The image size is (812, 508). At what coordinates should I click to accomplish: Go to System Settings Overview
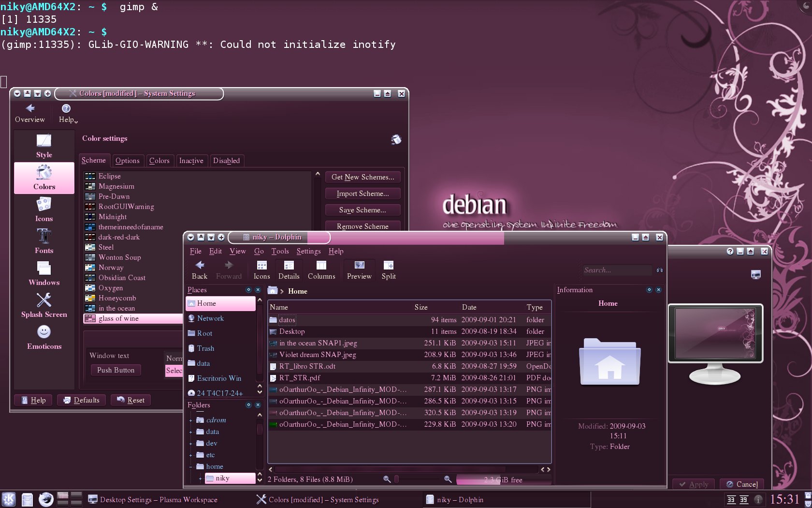tap(30, 113)
